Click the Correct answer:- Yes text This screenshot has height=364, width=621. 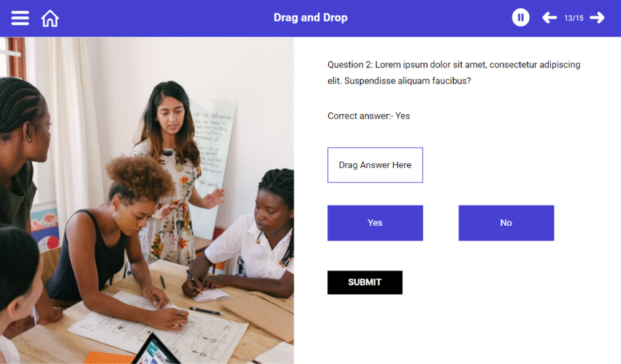click(369, 116)
